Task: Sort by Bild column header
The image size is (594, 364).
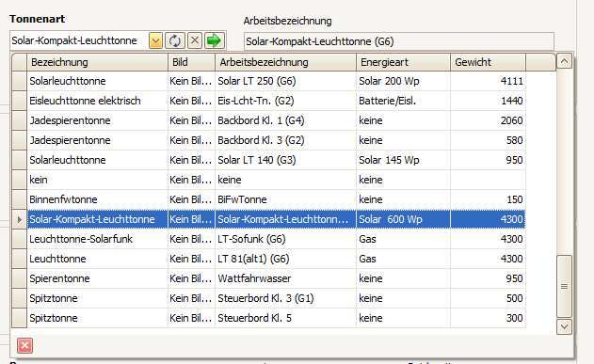Action: click(x=191, y=62)
